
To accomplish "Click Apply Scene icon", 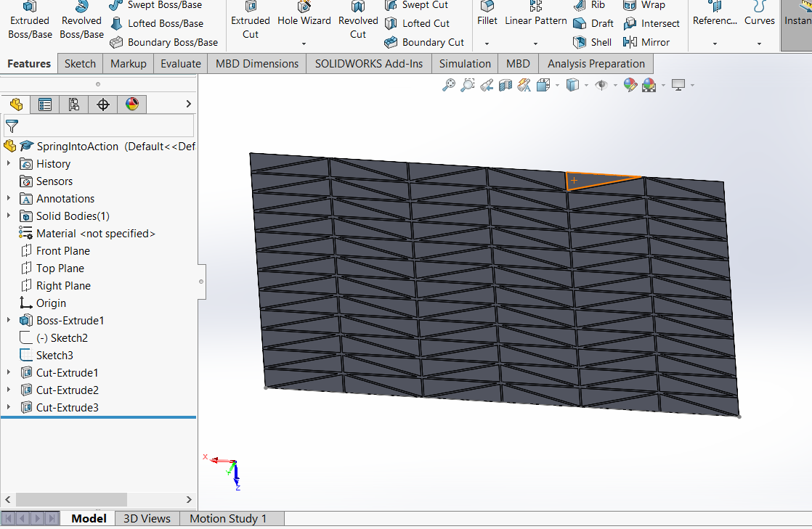I will (649, 85).
